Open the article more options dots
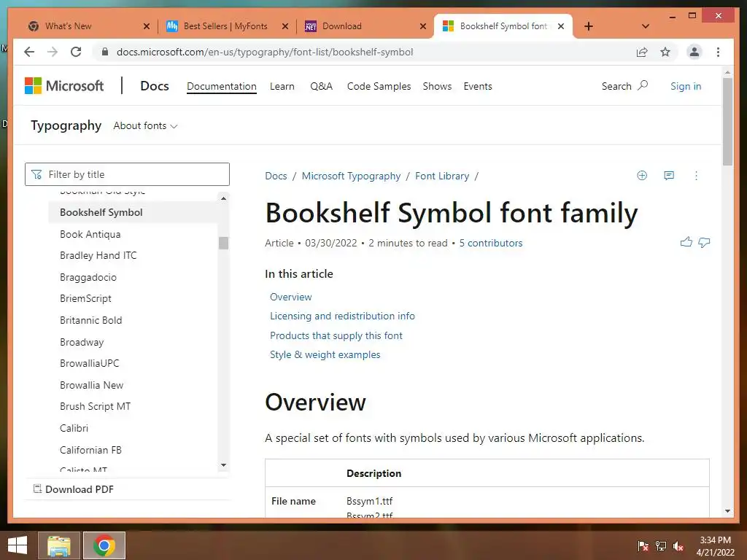The image size is (747, 560). click(696, 176)
